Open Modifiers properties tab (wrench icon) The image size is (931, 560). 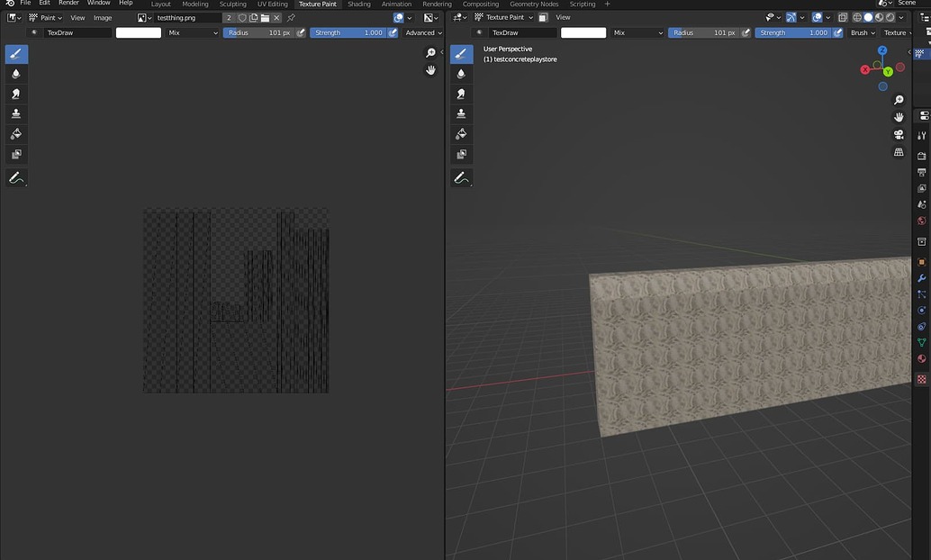click(x=921, y=278)
